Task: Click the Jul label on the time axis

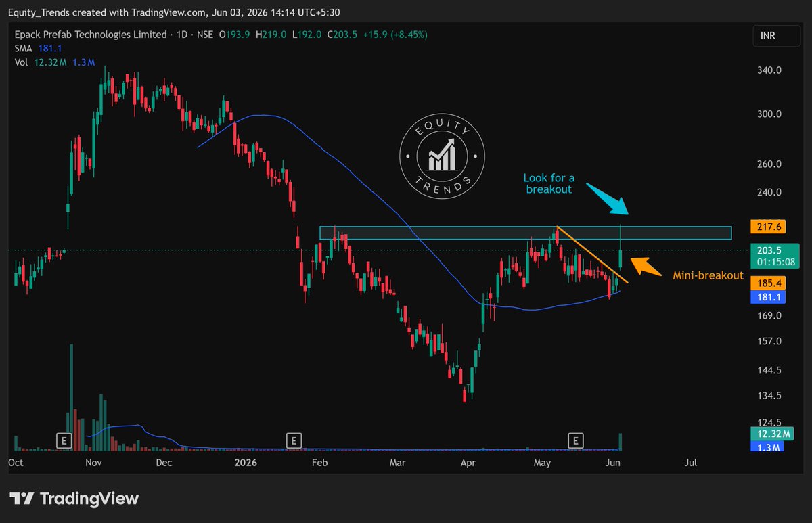Action: pos(691,463)
